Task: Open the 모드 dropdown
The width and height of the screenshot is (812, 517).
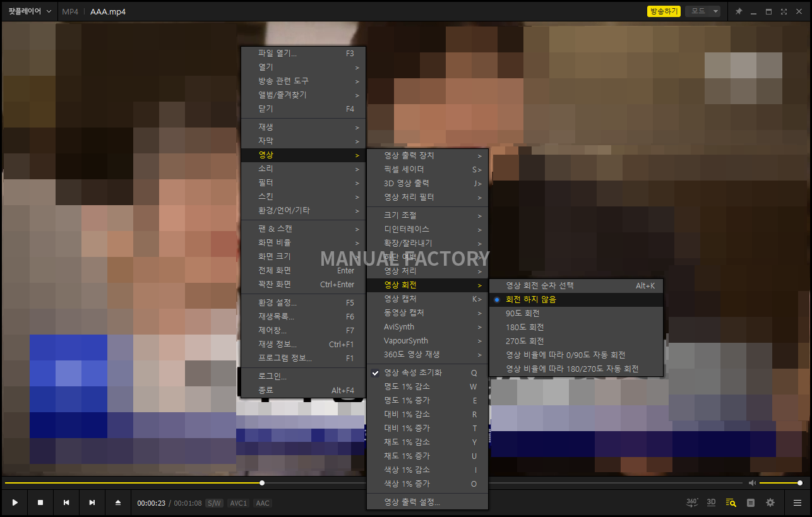Action: 703,11
